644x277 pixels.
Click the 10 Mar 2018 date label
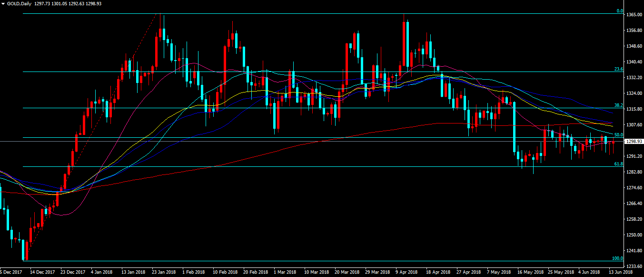(317, 272)
